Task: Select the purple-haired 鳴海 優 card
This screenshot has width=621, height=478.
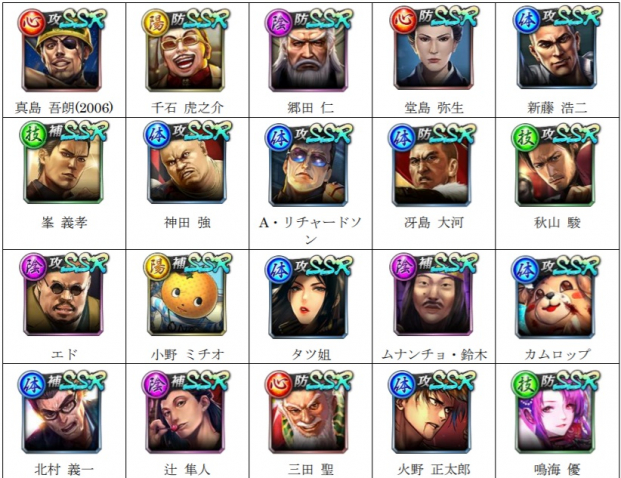Action: click(x=555, y=412)
